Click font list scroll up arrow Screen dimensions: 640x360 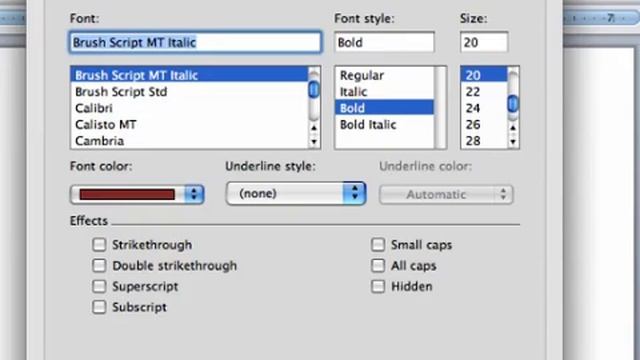(314, 128)
